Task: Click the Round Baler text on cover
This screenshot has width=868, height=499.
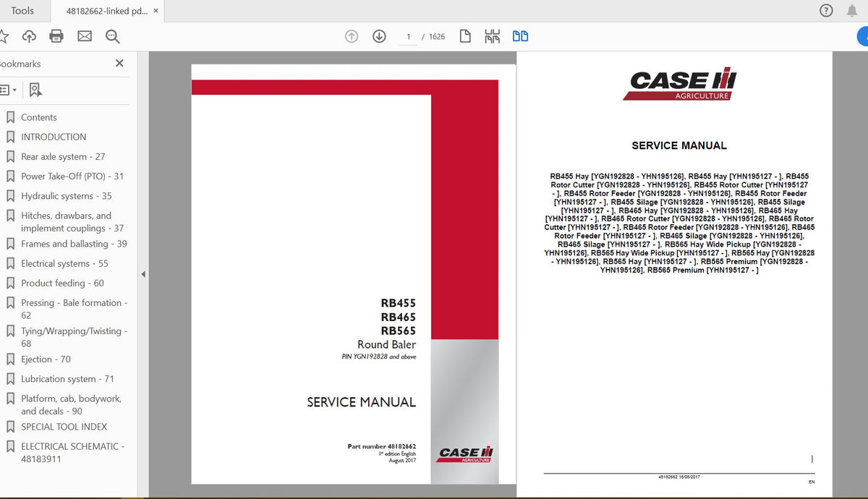Action: point(387,344)
